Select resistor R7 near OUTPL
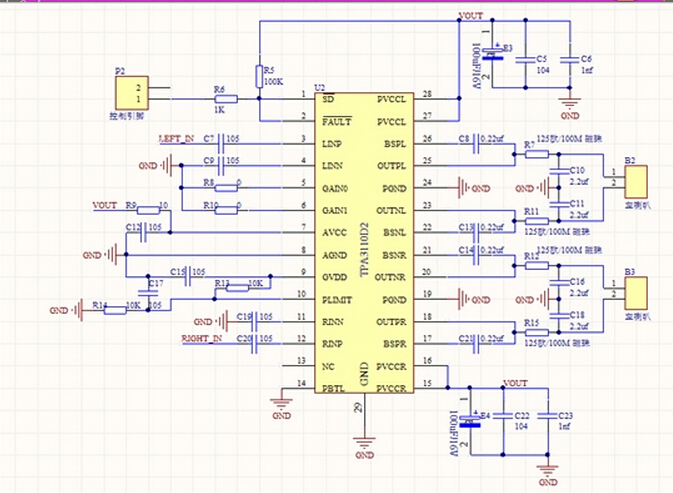This screenshot has width=673, height=493. pos(537,154)
